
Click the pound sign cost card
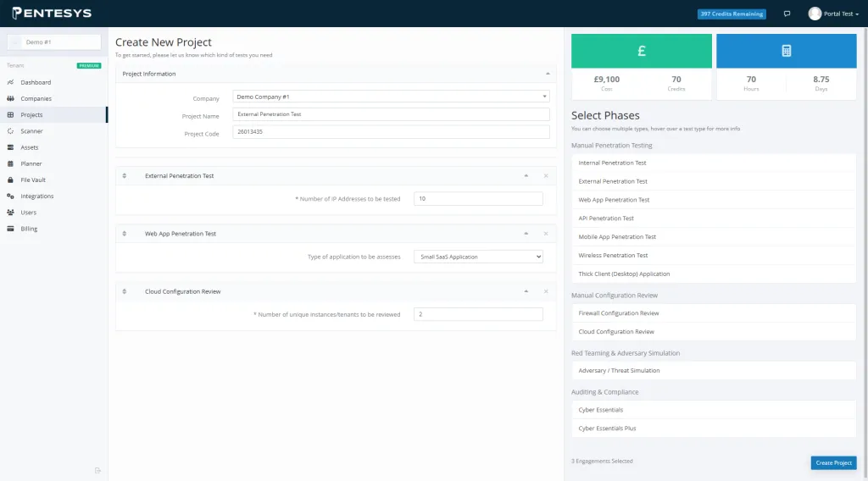[x=641, y=51]
